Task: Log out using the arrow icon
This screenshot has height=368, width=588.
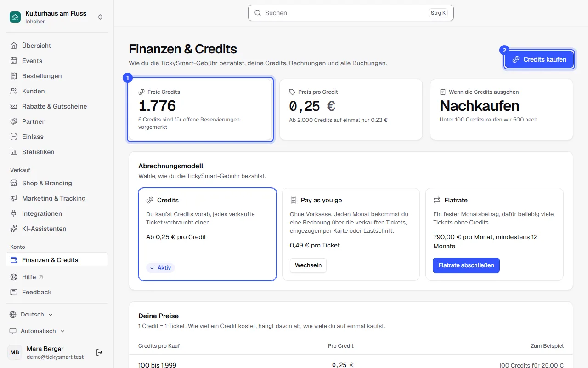Action: (x=99, y=352)
